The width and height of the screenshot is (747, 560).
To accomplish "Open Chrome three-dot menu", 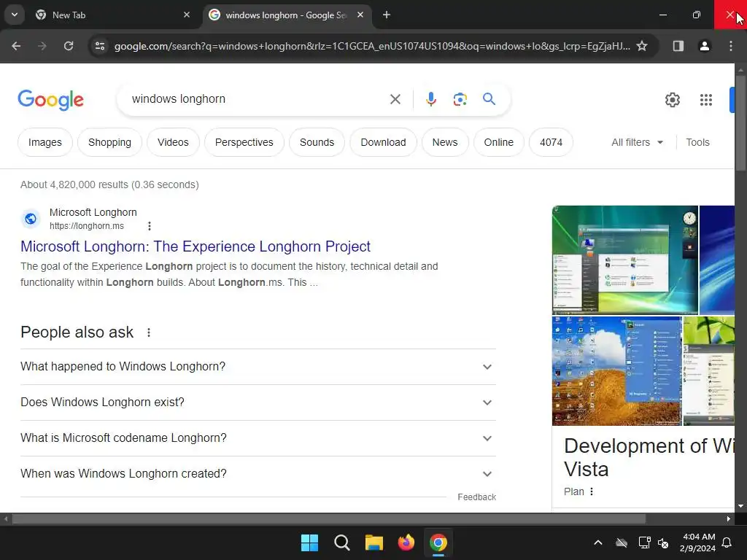I will 731,46.
